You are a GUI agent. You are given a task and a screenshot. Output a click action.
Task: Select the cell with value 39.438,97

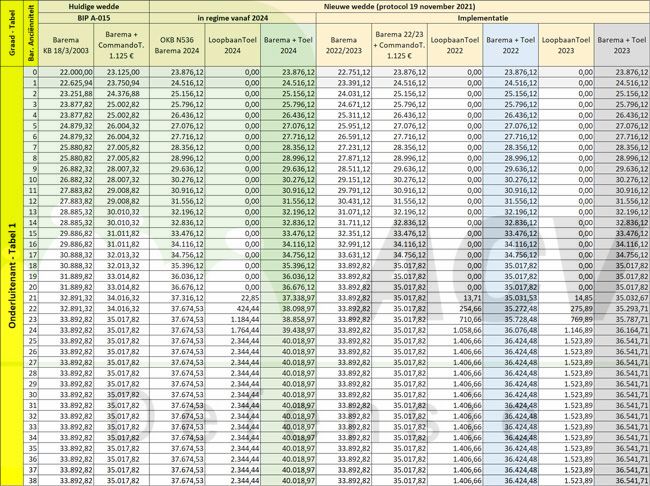(288, 330)
